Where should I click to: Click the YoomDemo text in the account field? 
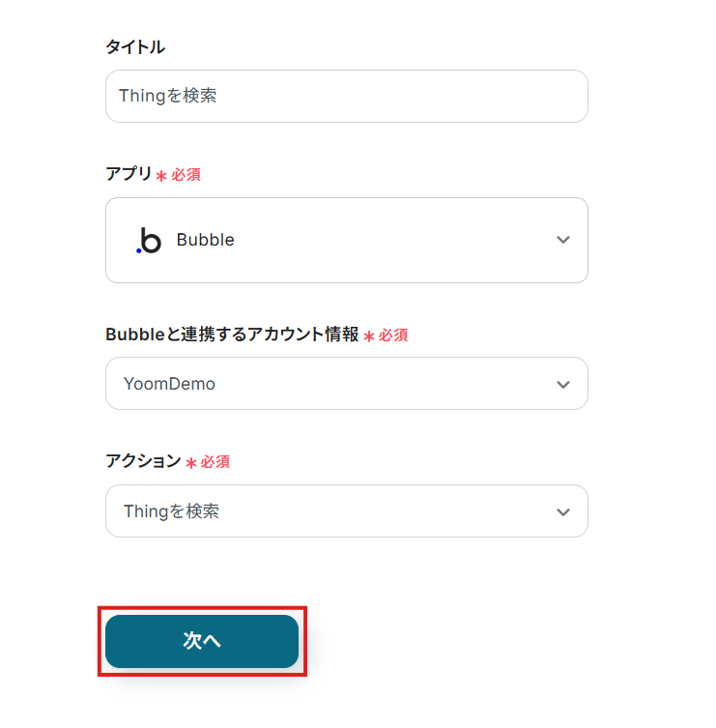coord(169,384)
